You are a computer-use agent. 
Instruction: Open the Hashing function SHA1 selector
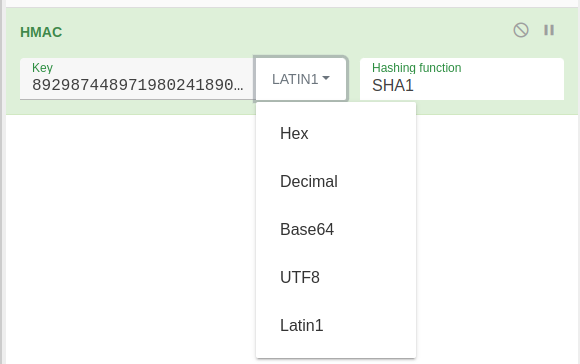pos(462,79)
